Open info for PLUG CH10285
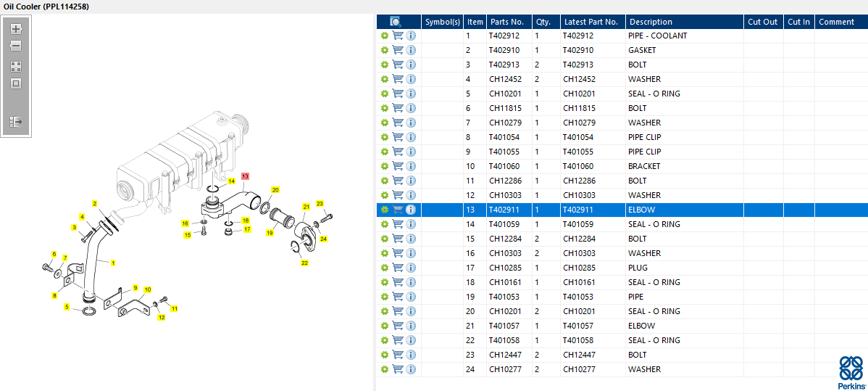Image resolution: width=868 pixels, height=391 pixels. point(411,268)
